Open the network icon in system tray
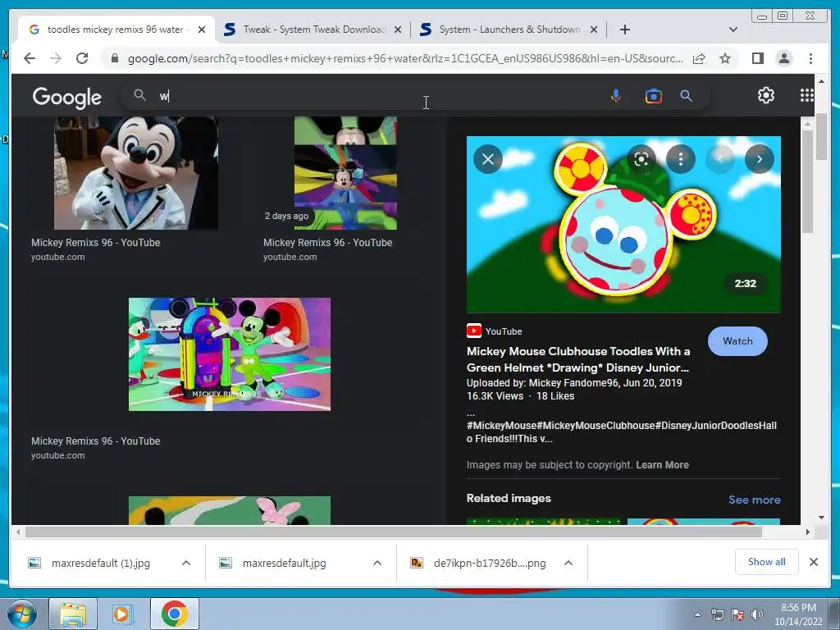The width and height of the screenshot is (840, 630). (x=717, y=614)
